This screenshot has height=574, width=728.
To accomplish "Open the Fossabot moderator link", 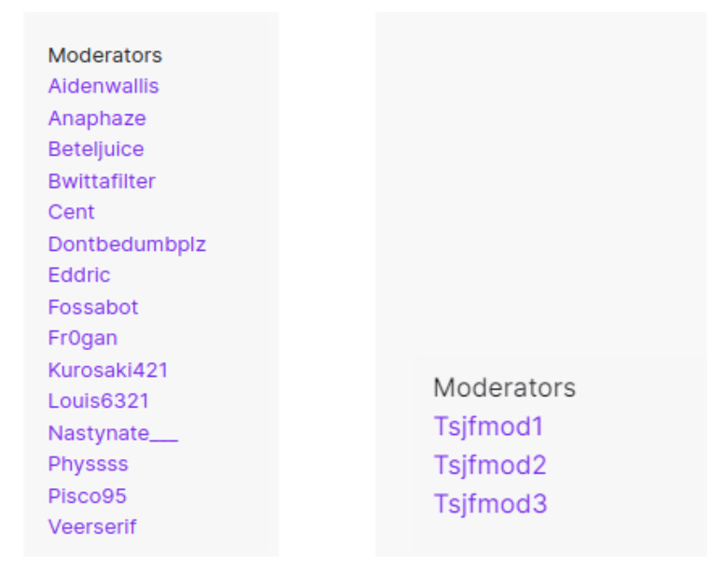I will [93, 307].
